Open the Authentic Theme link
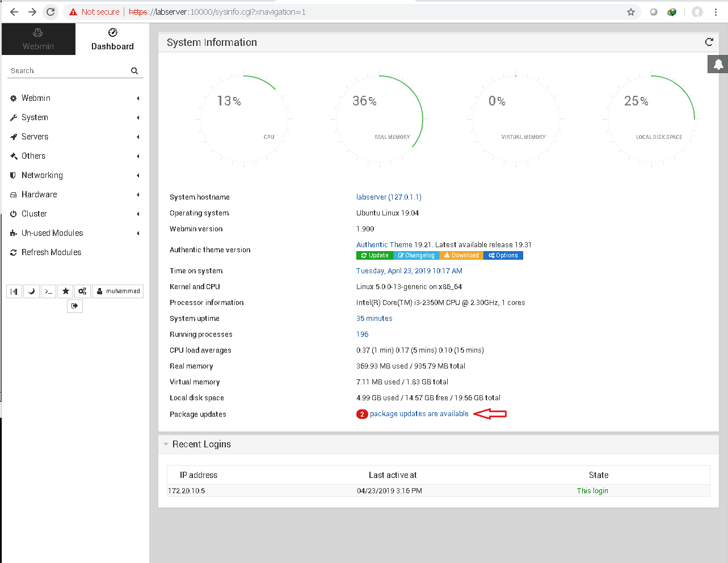The height and width of the screenshot is (563, 728). 384,245
